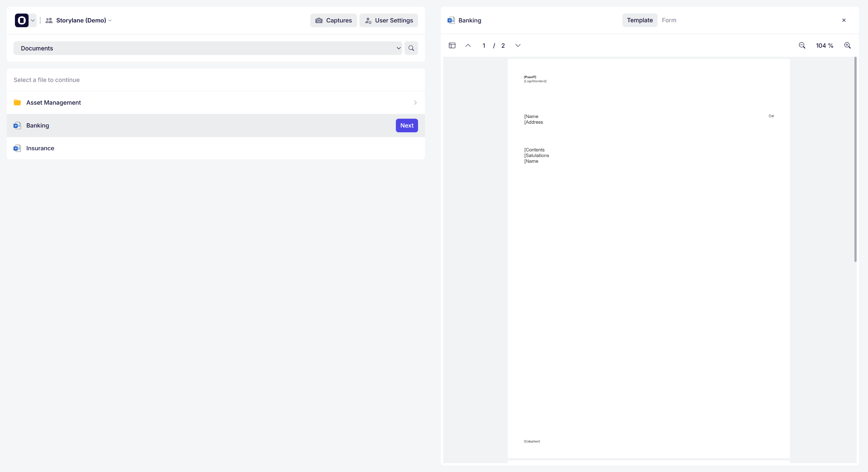Switch to the Form tab

click(x=669, y=20)
